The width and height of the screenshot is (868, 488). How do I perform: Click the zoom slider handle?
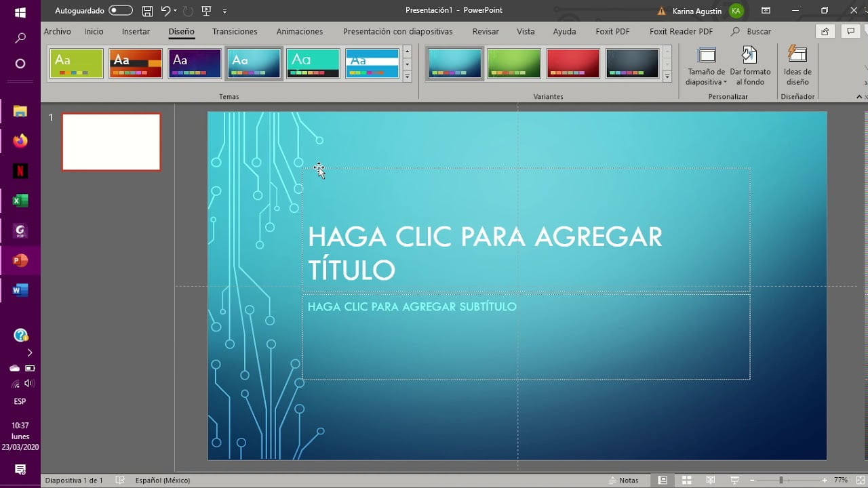(x=781, y=480)
